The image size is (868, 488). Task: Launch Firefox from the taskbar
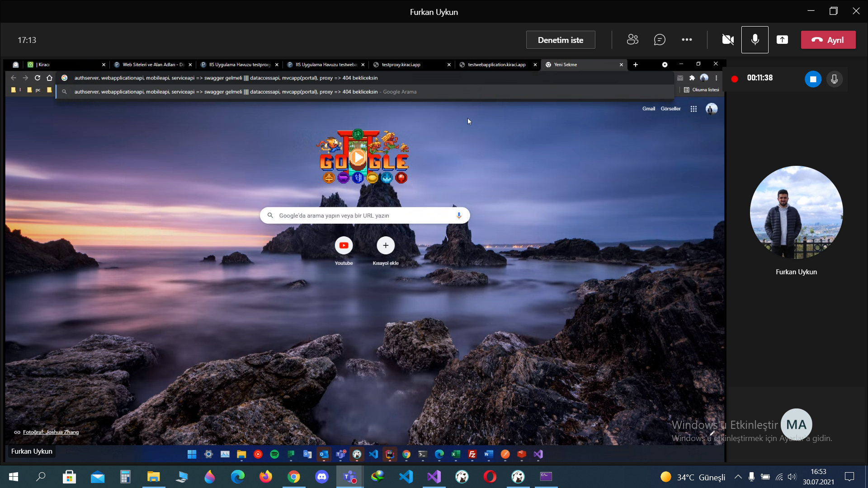(x=266, y=476)
